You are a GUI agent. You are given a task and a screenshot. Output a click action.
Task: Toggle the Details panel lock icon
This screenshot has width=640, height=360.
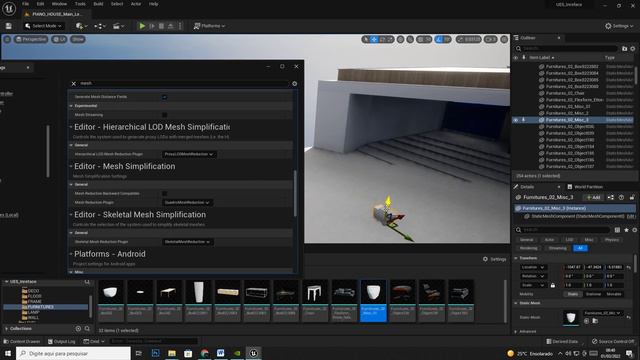click(632, 197)
